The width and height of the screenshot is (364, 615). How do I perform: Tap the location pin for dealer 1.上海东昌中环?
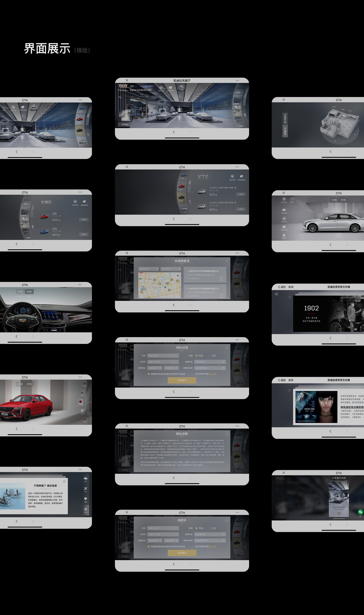click(221, 278)
